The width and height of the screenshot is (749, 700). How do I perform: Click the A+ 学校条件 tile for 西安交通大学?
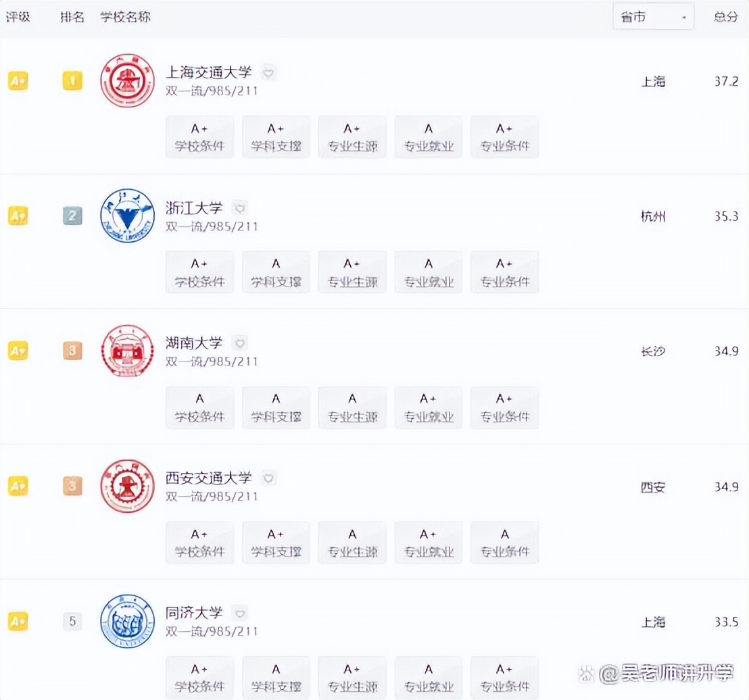click(199, 542)
